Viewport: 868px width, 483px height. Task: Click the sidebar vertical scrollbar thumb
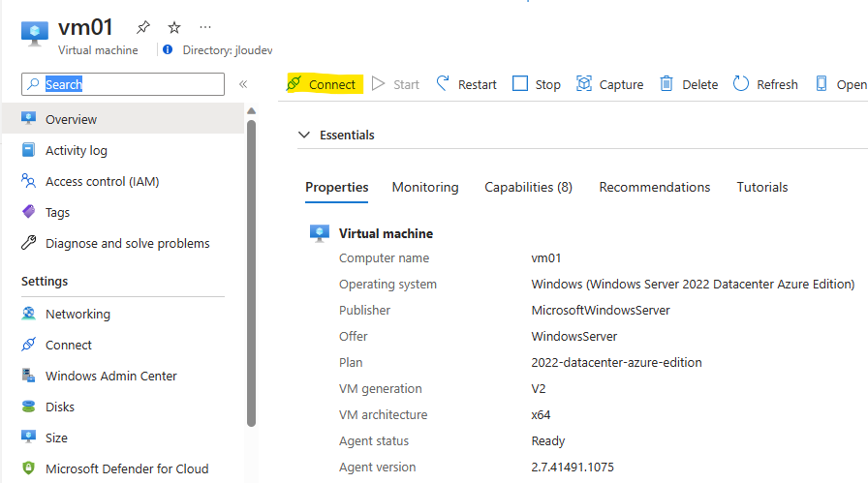tap(251, 273)
